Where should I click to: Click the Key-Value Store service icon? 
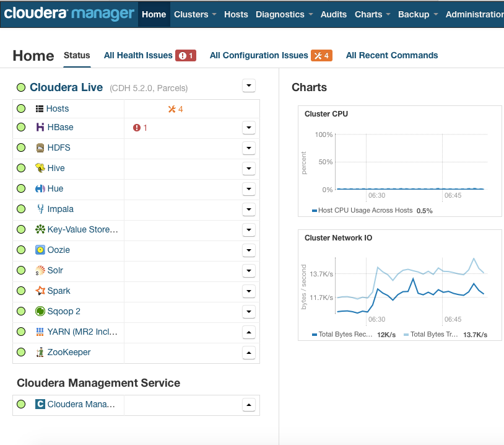(x=40, y=229)
